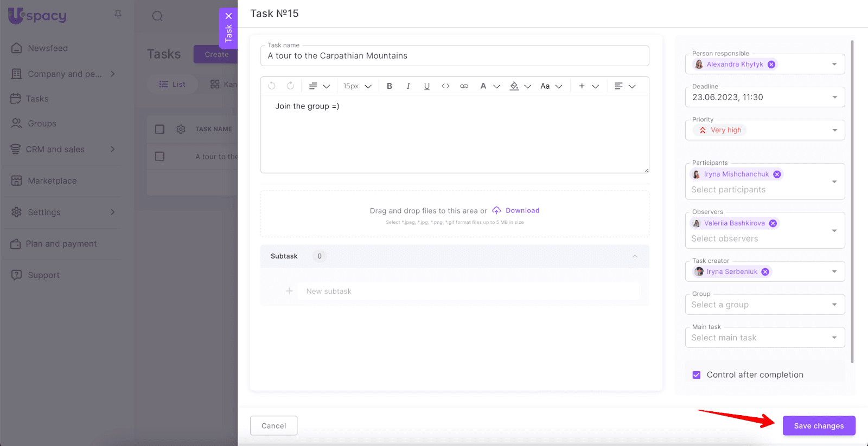Viewport: 868px width, 446px height.
Task: Select all tasks with header checkbox
Action: coord(159,129)
